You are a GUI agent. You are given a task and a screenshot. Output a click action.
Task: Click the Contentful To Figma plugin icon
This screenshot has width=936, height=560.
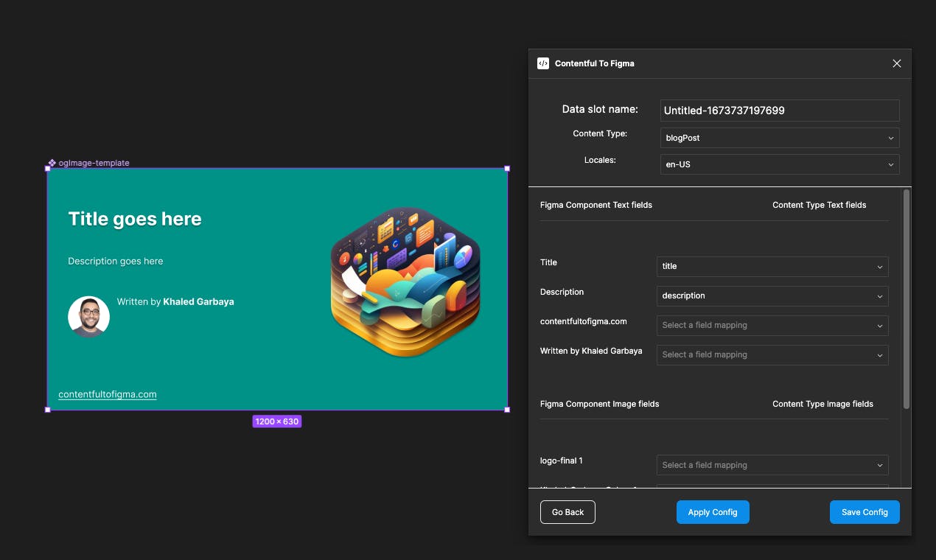[x=543, y=63]
